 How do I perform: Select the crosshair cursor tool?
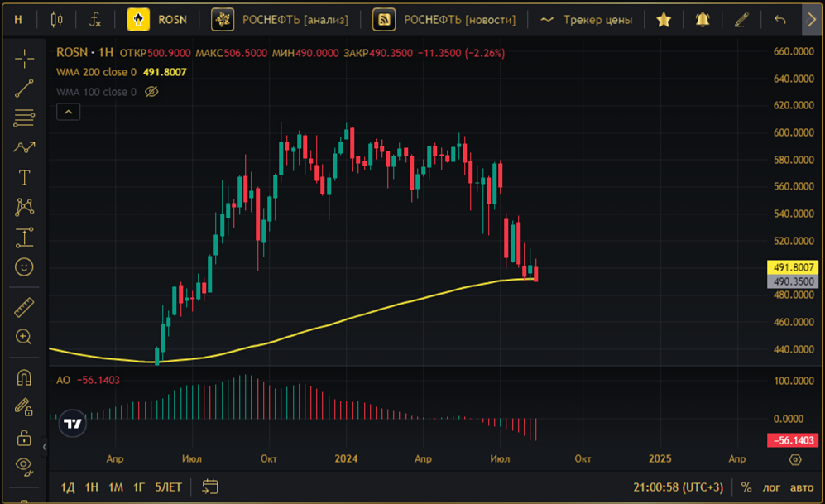(x=24, y=59)
